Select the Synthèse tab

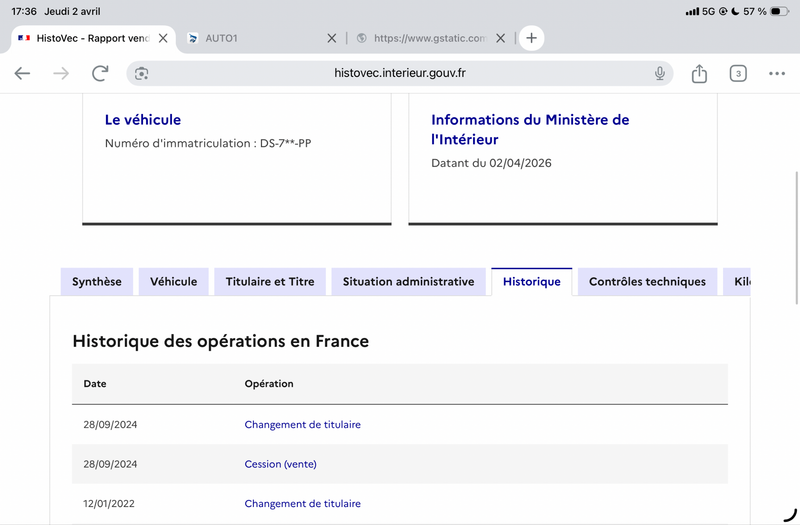97,282
